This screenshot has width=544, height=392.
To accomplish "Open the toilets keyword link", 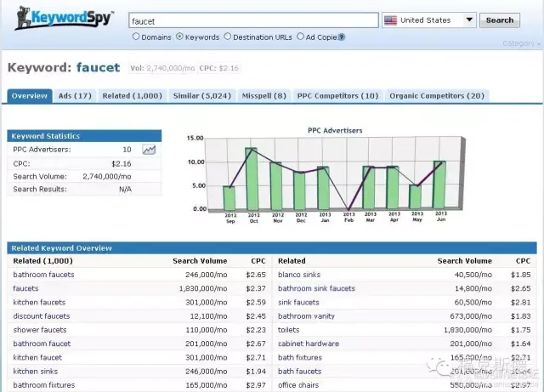I will click(289, 330).
